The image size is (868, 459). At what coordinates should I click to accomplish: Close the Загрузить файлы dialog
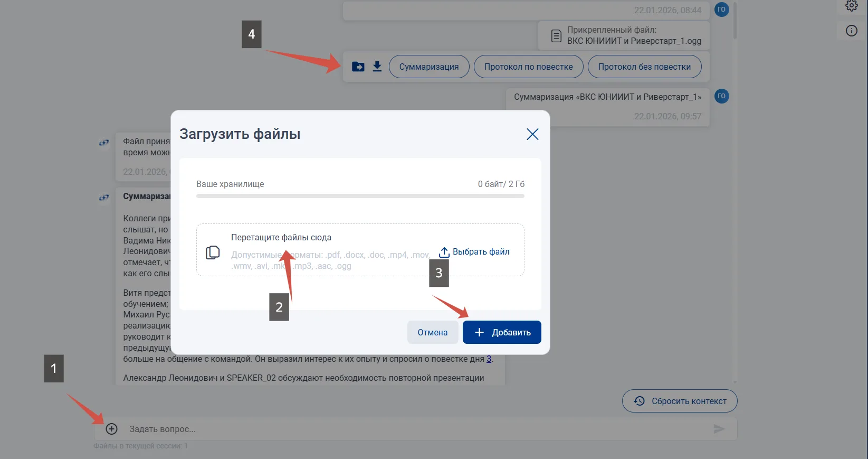tap(532, 134)
